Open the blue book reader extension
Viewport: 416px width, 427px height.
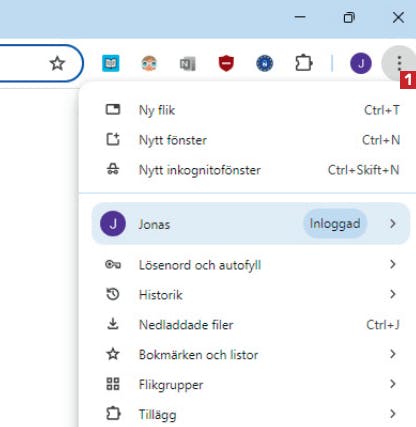(111, 63)
